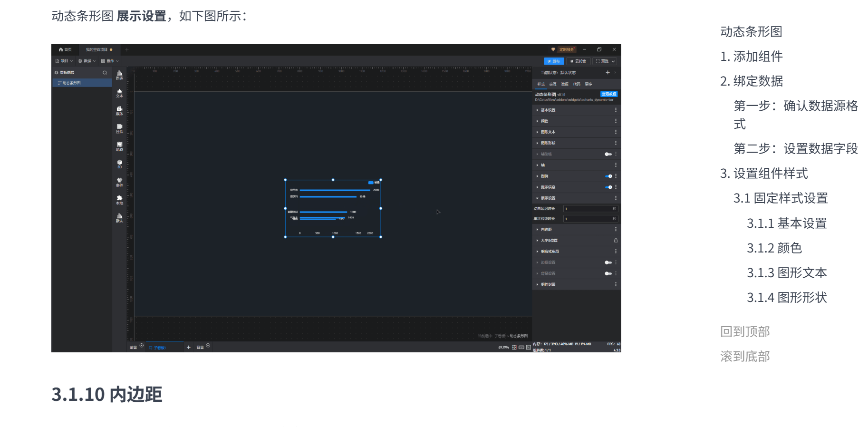Click the lock icon beside 大小&位置
This screenshot has width=868, height=427.
click(x=616, y=241)
